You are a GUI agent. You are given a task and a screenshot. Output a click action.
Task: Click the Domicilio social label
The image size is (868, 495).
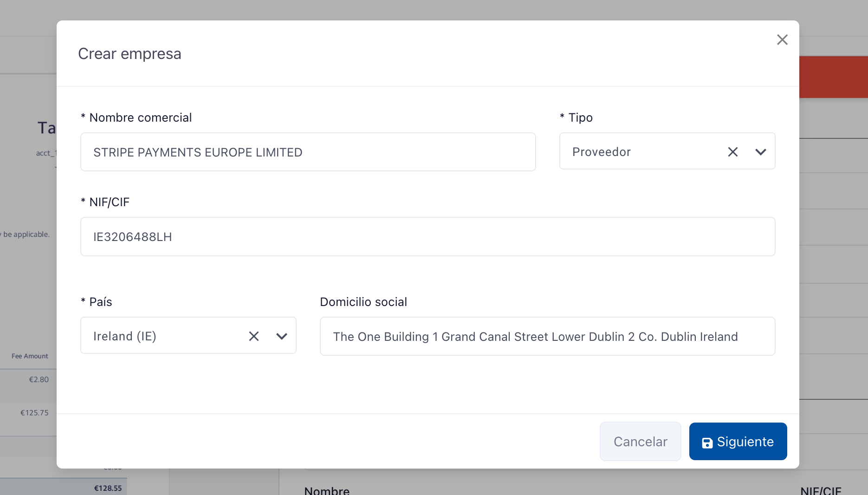pyautogui.click(x=363, y=302)
